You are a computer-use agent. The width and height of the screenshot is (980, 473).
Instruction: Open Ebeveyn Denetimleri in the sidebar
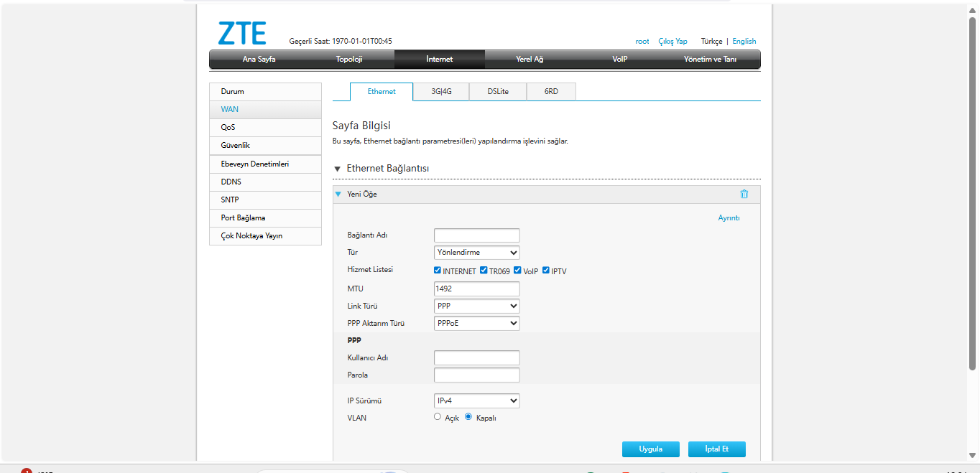(265, 164)
